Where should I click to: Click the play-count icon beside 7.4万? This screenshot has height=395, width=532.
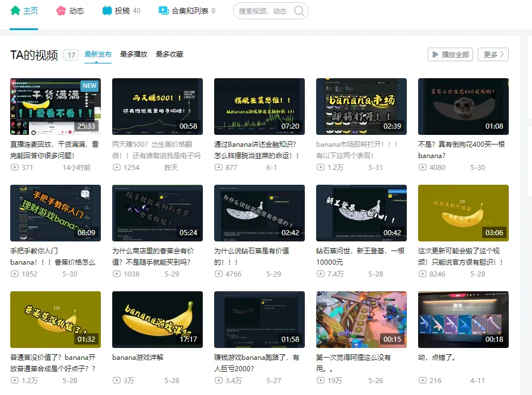point(321,274)
